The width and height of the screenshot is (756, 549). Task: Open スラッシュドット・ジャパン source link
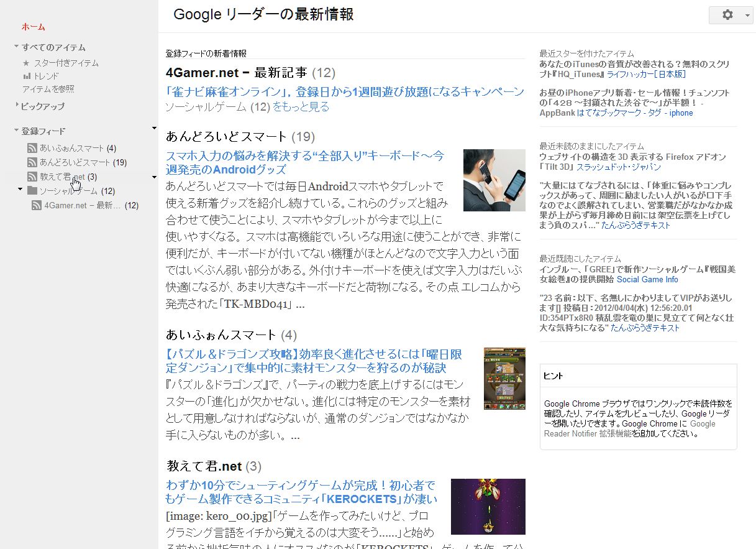pyautogui.click(x=619, y=167)
